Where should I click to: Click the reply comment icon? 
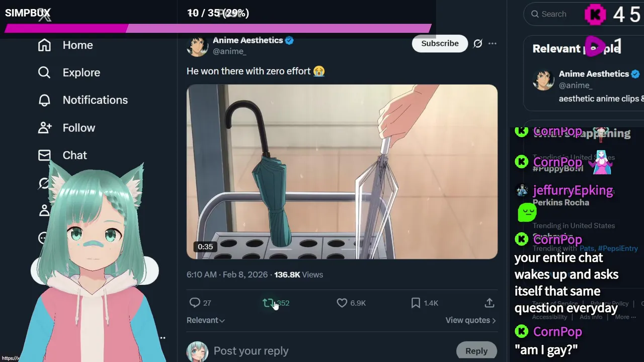click(195, 303)
